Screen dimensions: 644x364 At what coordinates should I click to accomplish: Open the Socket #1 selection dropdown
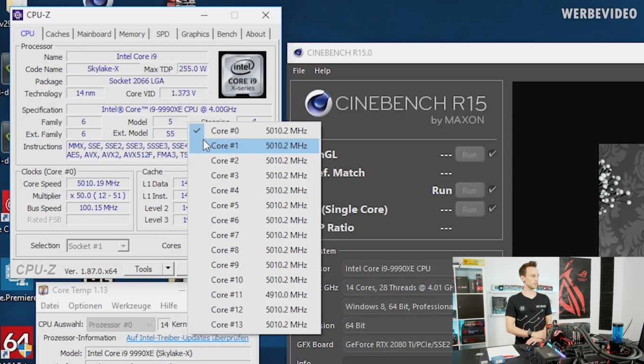click(x=98, y=246)
